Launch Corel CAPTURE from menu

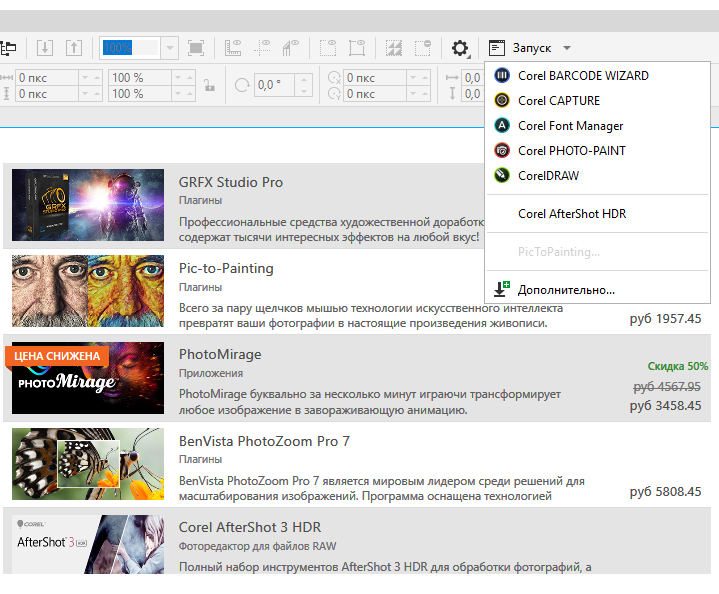[x=559, y=101]
